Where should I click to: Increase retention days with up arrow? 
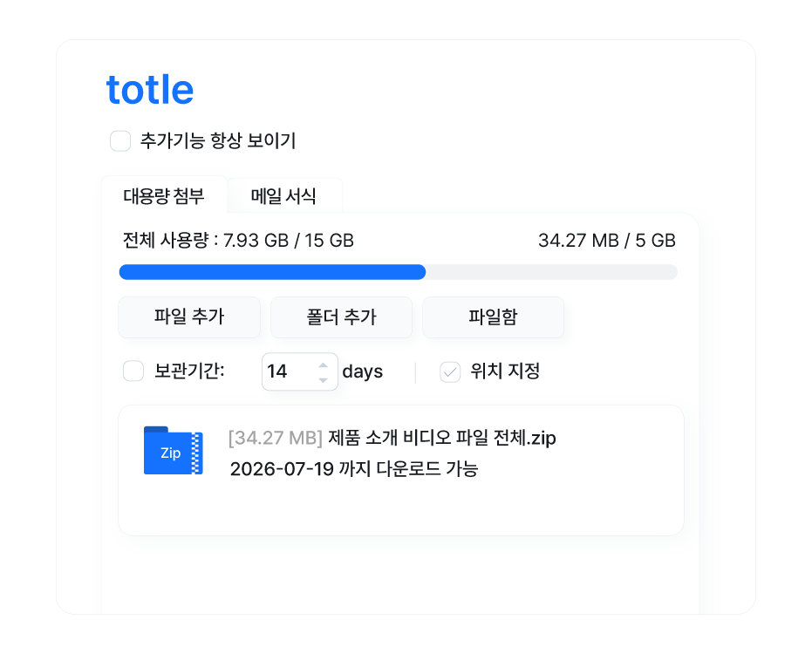point(324,364)
